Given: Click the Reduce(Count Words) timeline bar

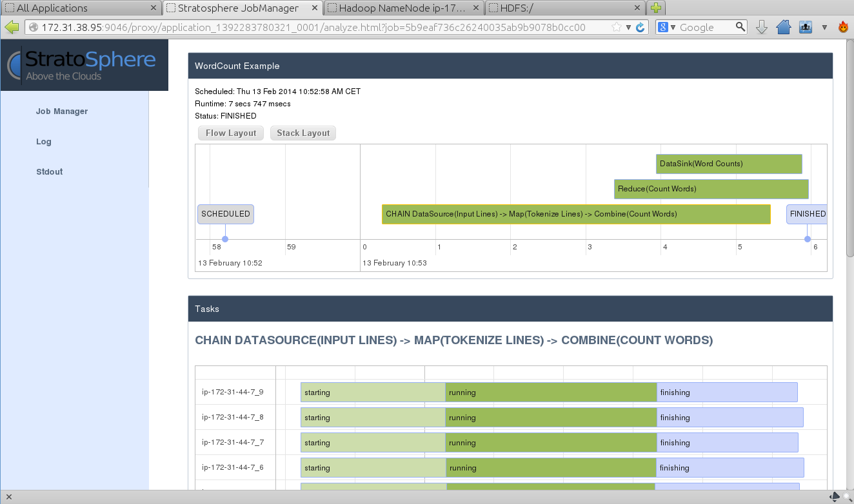Looking at the screenshot, I should pyautogui.click(x=711, y=189).
